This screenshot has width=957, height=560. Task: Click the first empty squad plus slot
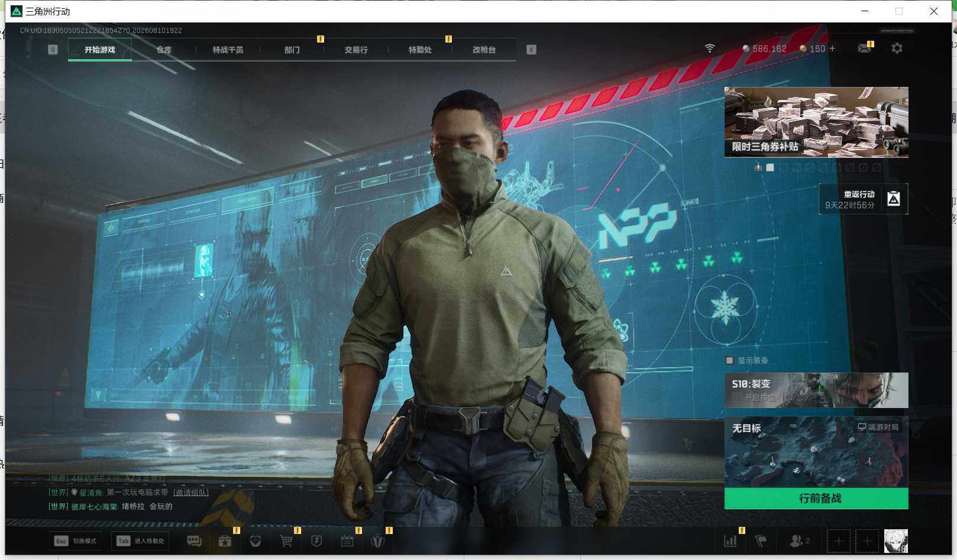[x=838, y=541]
